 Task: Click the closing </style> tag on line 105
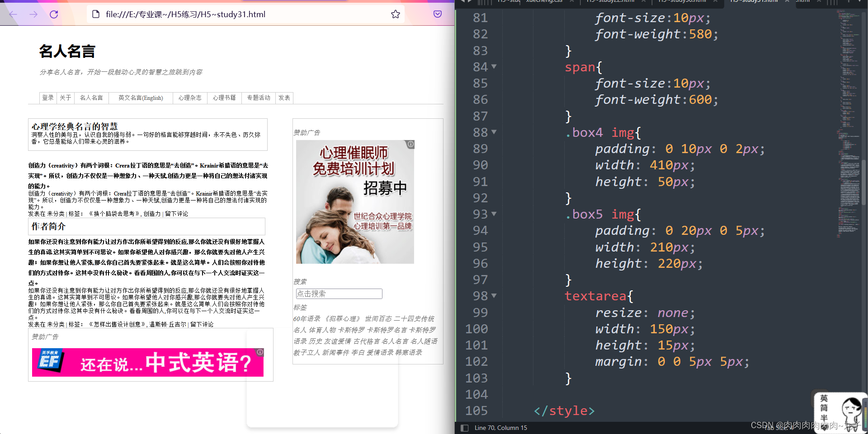(564, 411)
